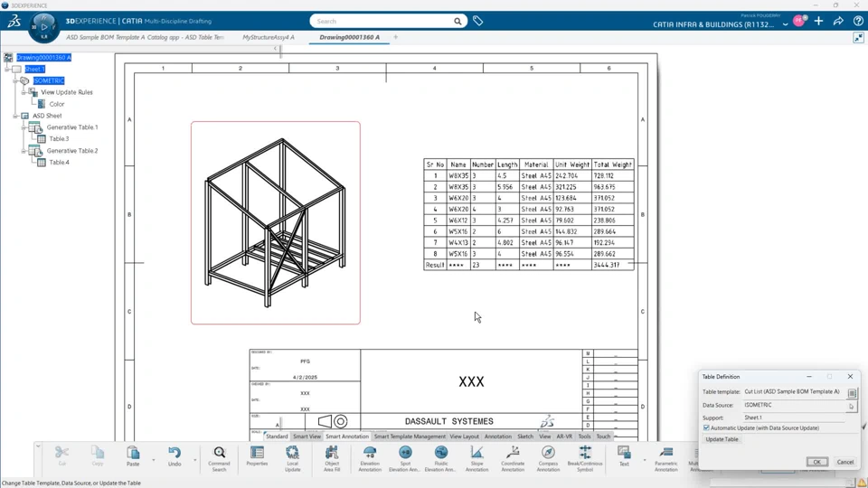The image size is (868, 488).
Task: Select the Coordinate Annotation tool
Action: pos(513,459)
